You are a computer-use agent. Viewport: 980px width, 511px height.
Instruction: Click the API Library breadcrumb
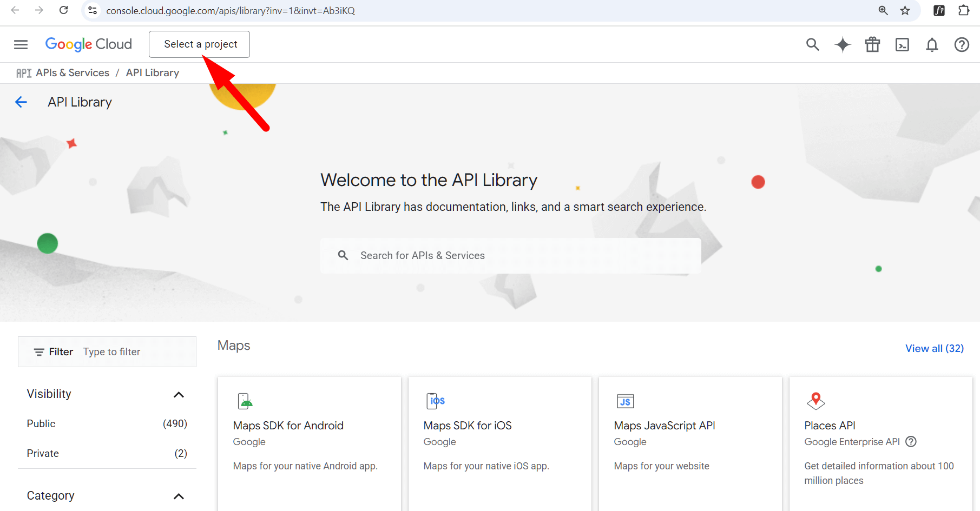coord(153,73)
